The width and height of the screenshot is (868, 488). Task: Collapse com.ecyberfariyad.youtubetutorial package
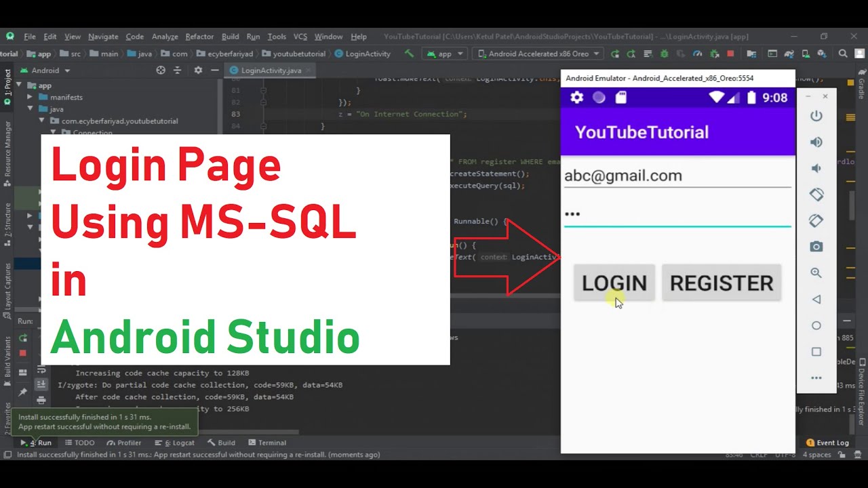click(x=41, y=121)
